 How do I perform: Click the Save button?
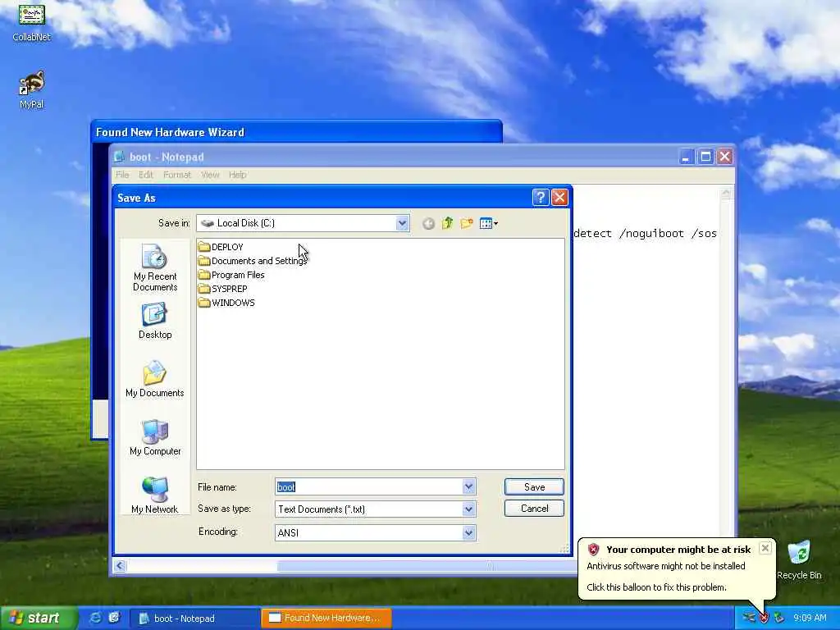click(534, 487)
